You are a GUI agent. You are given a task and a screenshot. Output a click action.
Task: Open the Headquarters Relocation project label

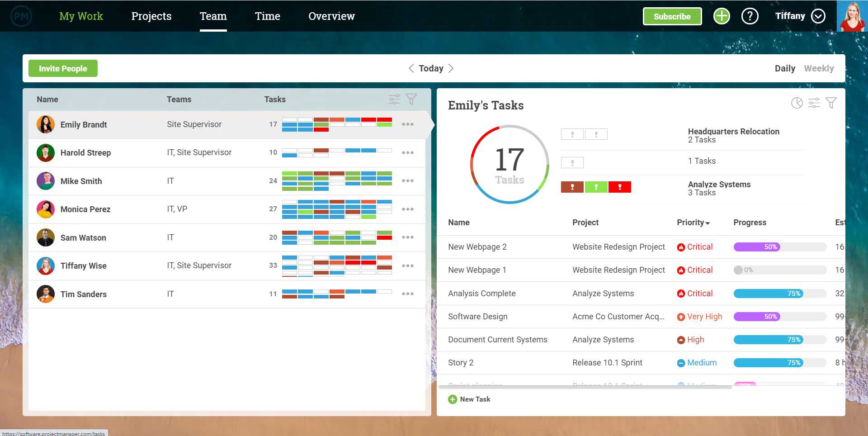[x=733, y=132]
